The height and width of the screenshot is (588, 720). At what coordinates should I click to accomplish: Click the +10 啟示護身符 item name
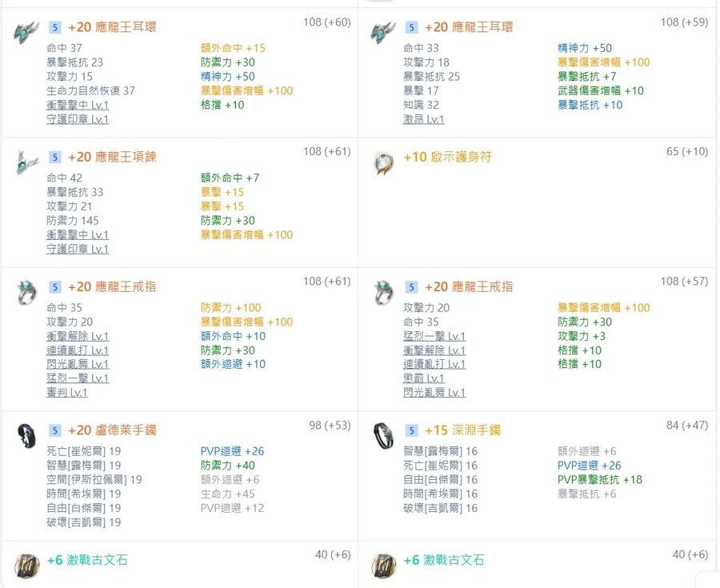[x=447, y=157]
